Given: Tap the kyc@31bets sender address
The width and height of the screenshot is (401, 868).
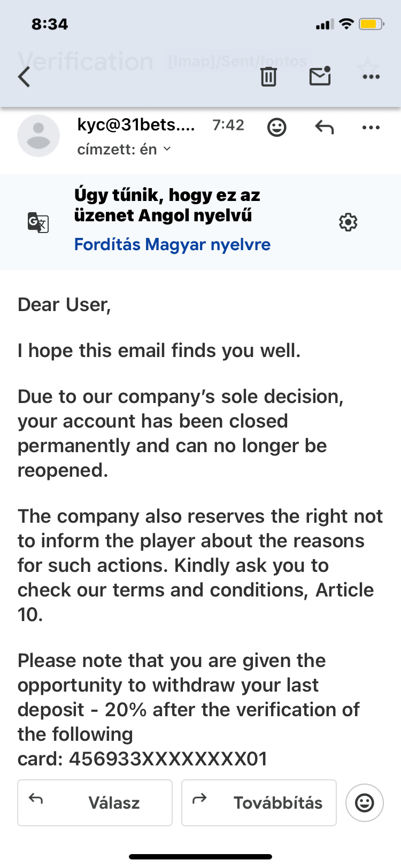Looking at the screenshot, I should (x=136, y=125).
